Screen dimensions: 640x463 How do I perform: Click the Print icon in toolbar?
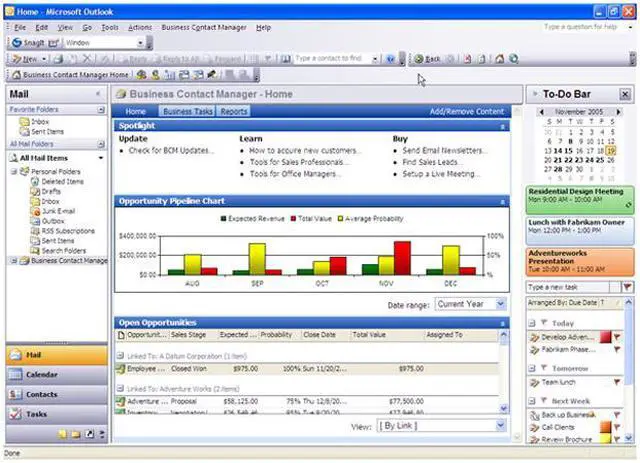point(58,59)
